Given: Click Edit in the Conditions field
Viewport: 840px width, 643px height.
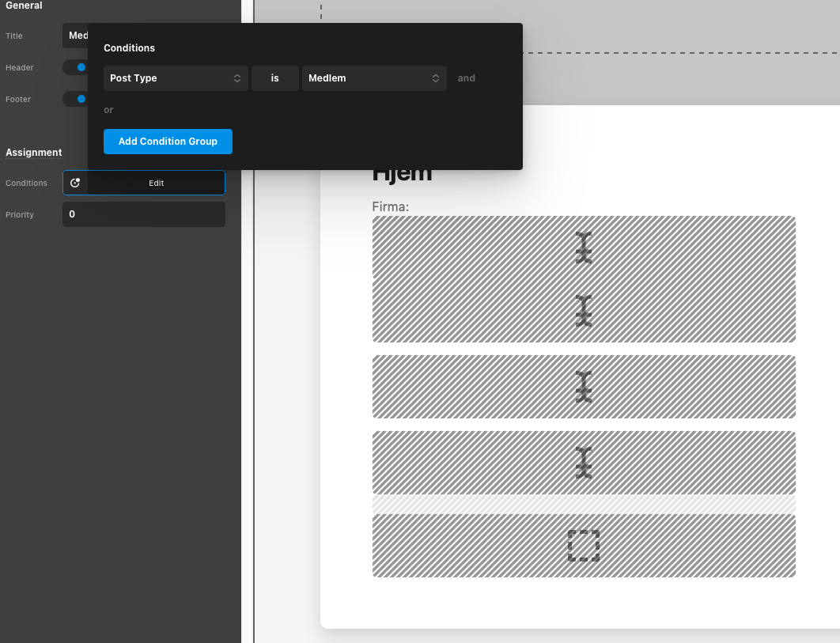Looking at the screenshot, I should click(157, 183).
